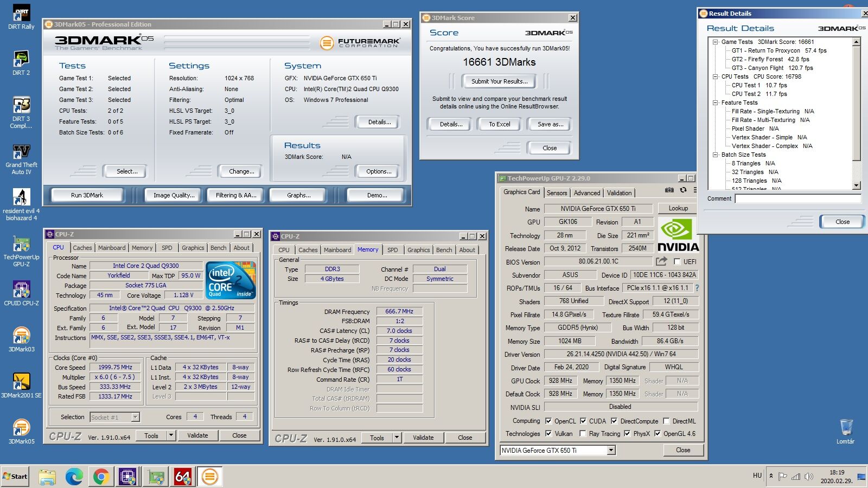Click the Run 3DMark button
The height and width of the screenshot is (488, 868).
[87, 195]
